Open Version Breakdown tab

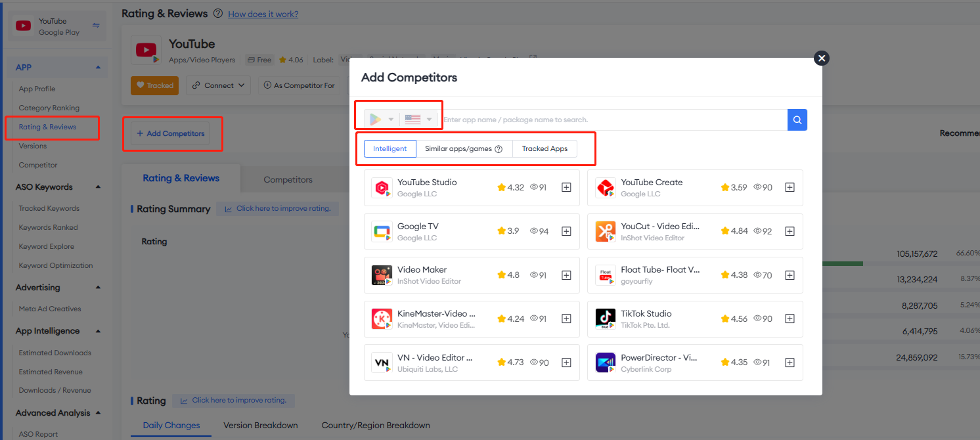(261, 426)
